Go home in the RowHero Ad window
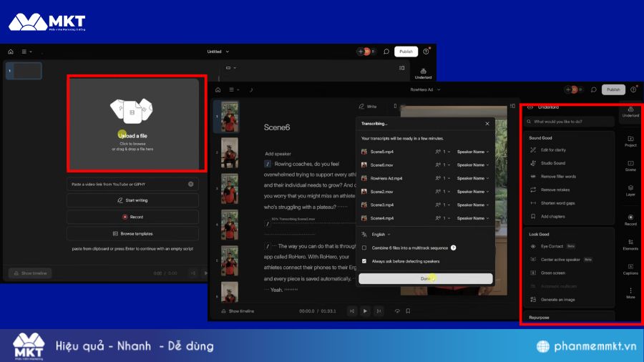Image resolution: width=644 pixels, height=362 pixels. point(218,90)
